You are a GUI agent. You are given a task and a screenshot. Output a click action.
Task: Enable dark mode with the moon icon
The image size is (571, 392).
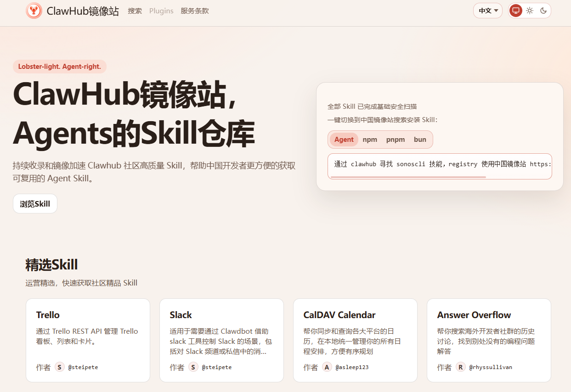[x=543, y=10]
